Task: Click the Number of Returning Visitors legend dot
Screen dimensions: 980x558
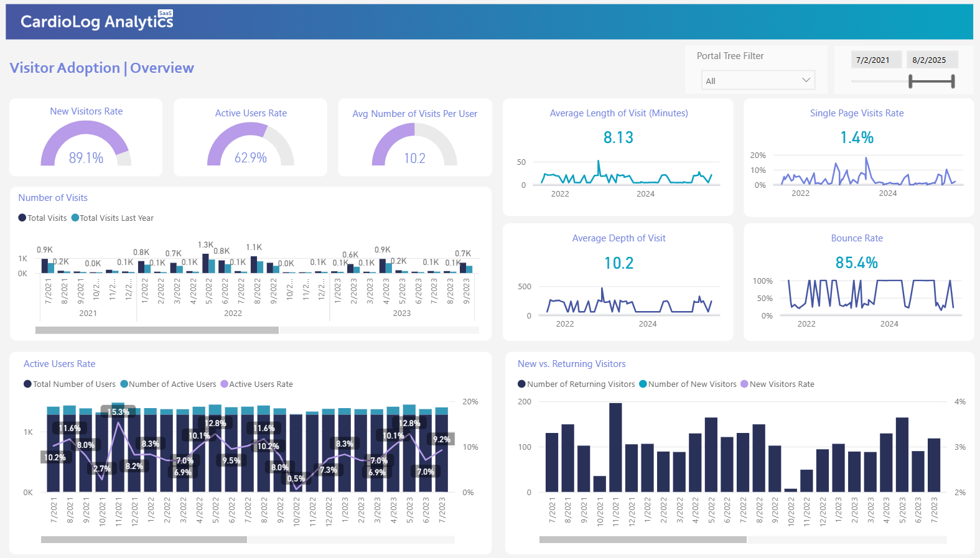Action: point(521,384)
